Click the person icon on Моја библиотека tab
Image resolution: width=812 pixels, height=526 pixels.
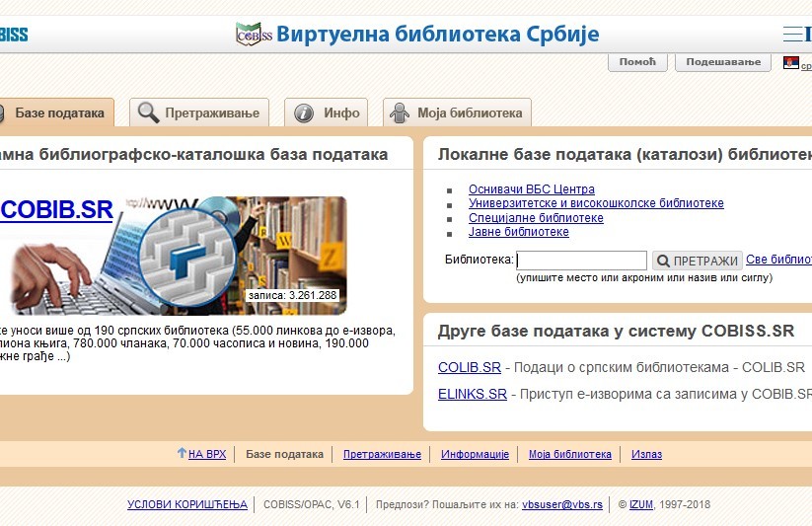click(x=400, y=113)
